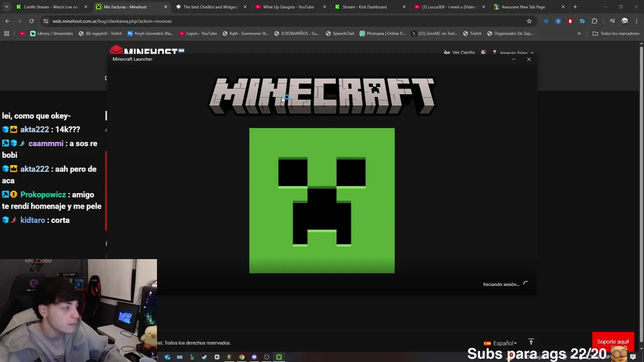Open Discord from taskbar
This screenshot has height=362, width=644.
(x=254, y=357)
